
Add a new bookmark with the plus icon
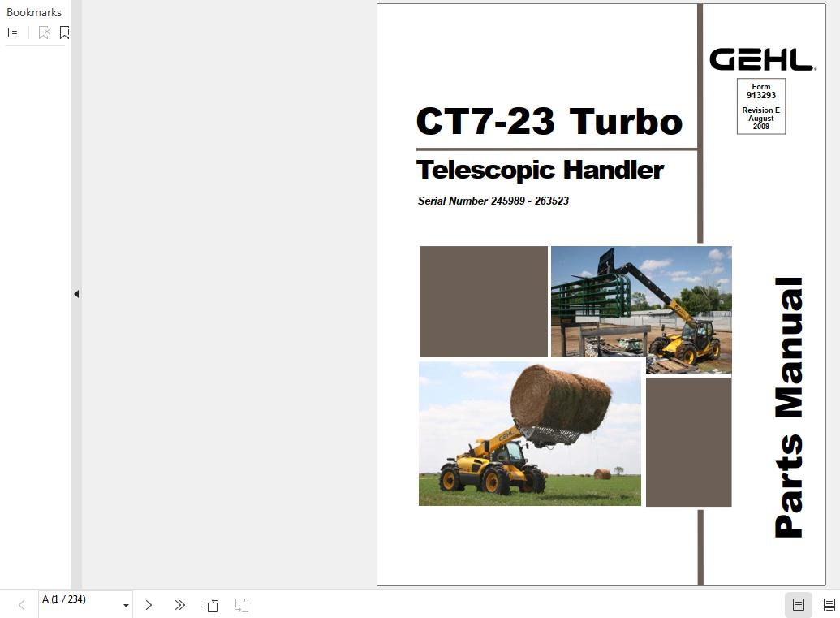[65, 32]
